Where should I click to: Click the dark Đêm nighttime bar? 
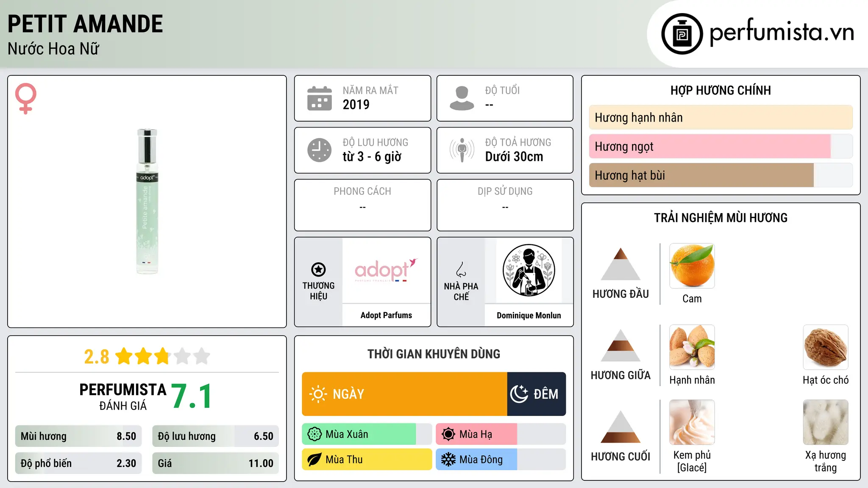tap(537, 394)
